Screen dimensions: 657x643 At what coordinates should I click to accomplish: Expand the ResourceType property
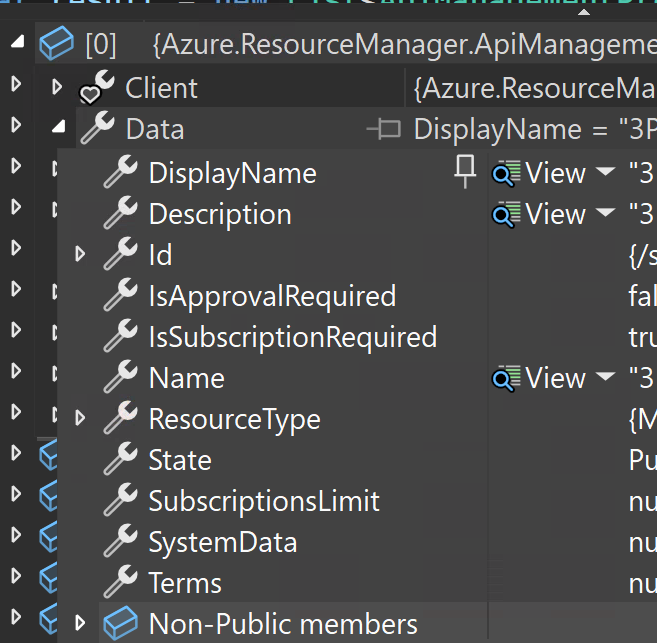80,418
